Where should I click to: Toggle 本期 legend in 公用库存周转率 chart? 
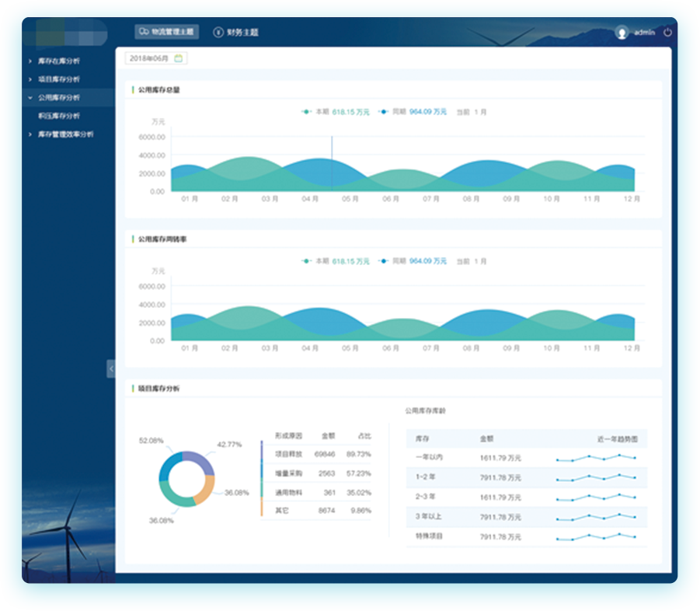(x=317, y=262)
